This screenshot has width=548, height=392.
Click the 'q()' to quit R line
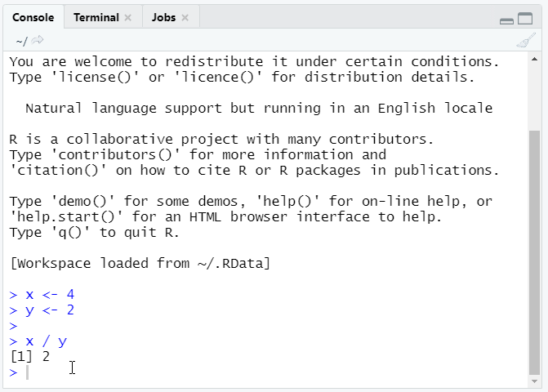click(x=94, y=233)
